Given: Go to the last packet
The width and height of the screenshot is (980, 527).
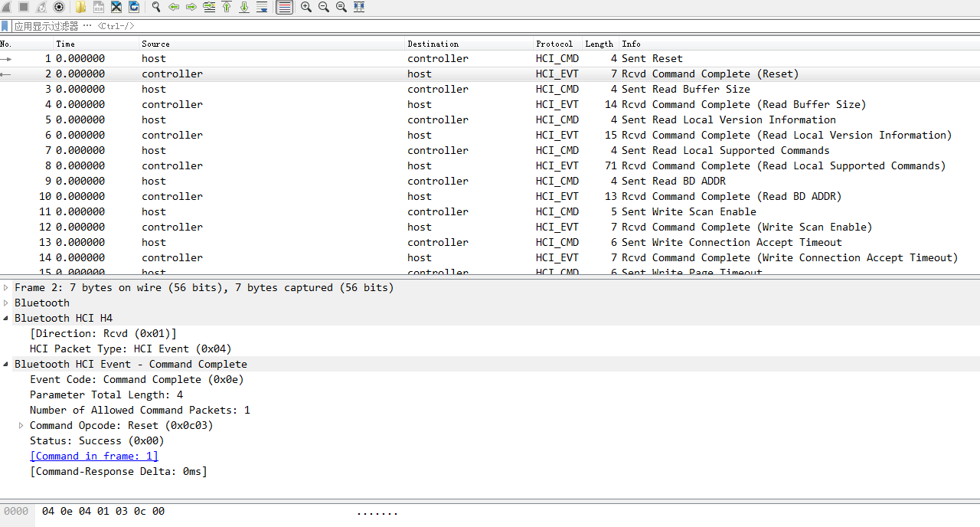Looking at the screenshot, I should (243, 7).
